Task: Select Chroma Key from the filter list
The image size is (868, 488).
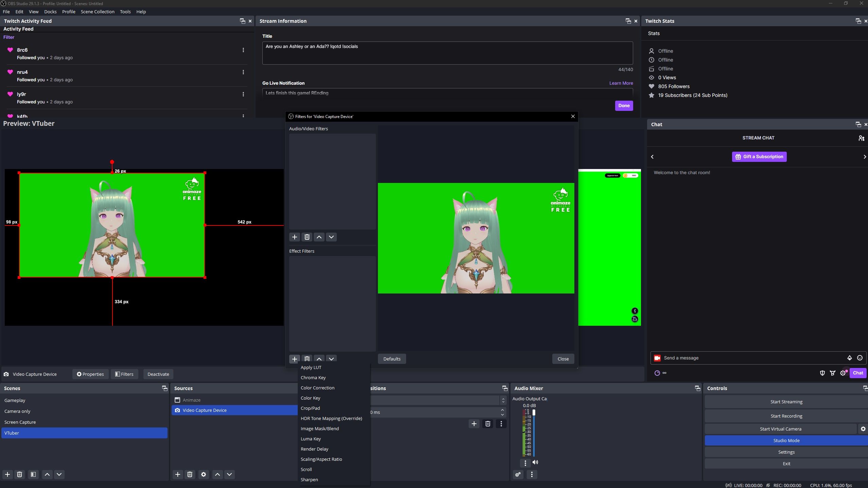Action: (x=313, y=377)
